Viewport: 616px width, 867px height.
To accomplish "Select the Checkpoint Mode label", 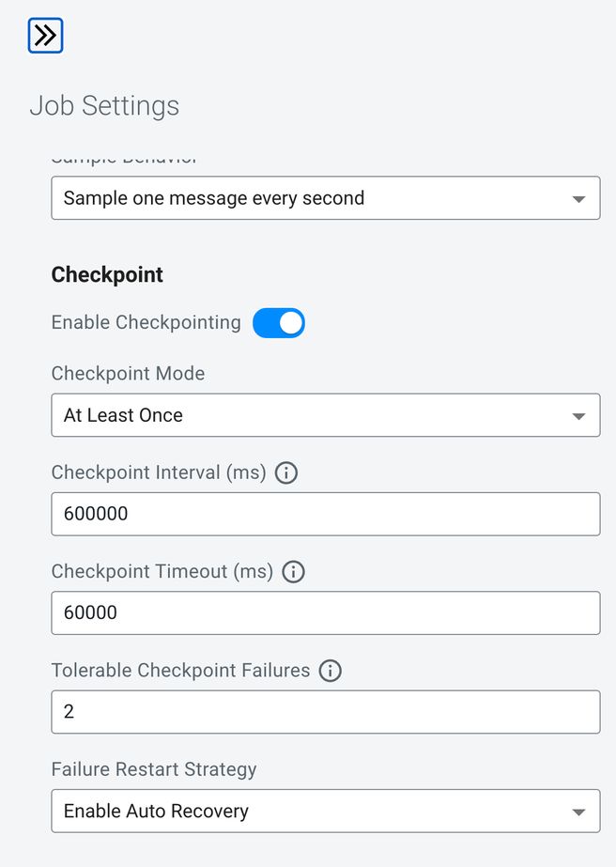I will pos(129,373).
